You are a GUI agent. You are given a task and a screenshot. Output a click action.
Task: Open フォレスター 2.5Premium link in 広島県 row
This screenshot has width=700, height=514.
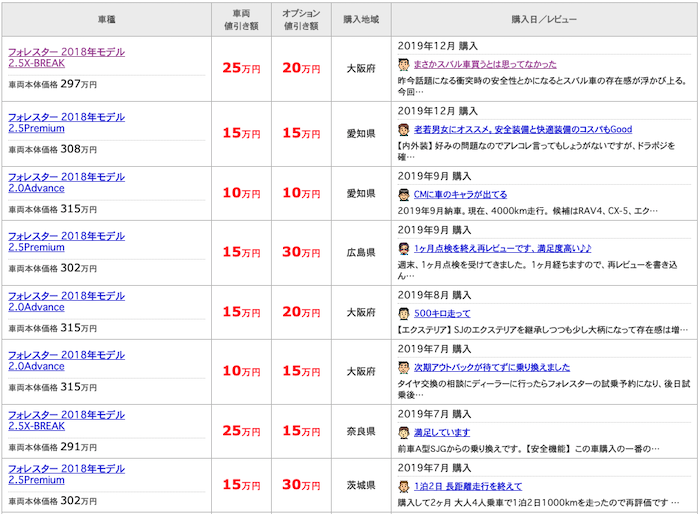67,242
